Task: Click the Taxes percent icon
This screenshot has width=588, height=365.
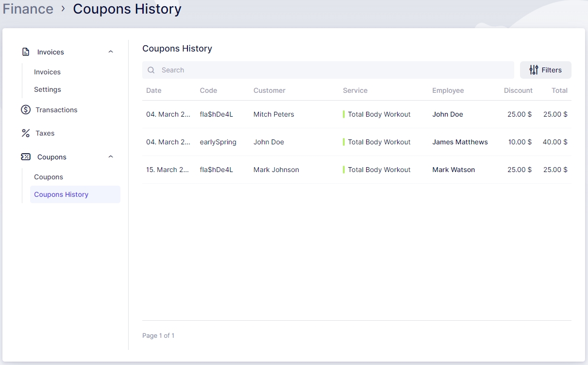Action: click(x=26, y=133)
